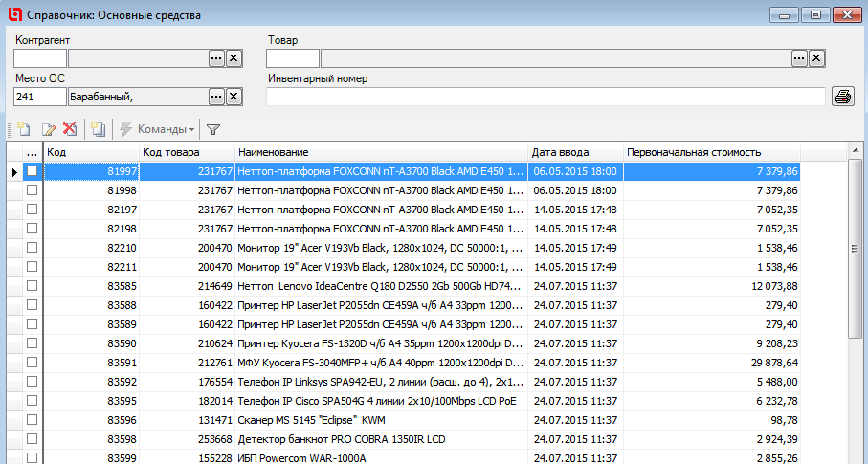Image resolution: width=868 pixels, height=464 pixels.
Task: Click the Место ОС name field showing Барабанный
Action: coord(139,97)
